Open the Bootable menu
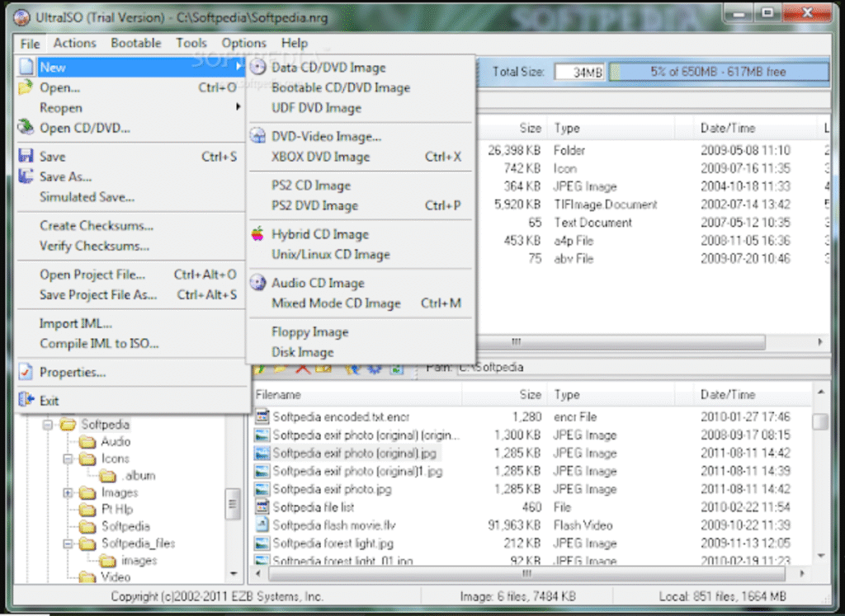This screenshot has height=616, width=845. 135,43
